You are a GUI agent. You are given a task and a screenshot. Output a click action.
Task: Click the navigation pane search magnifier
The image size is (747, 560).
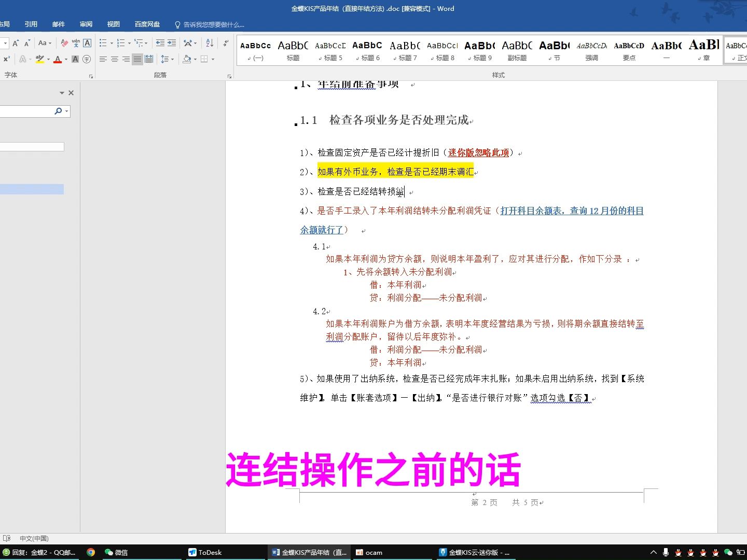point(58,111)
